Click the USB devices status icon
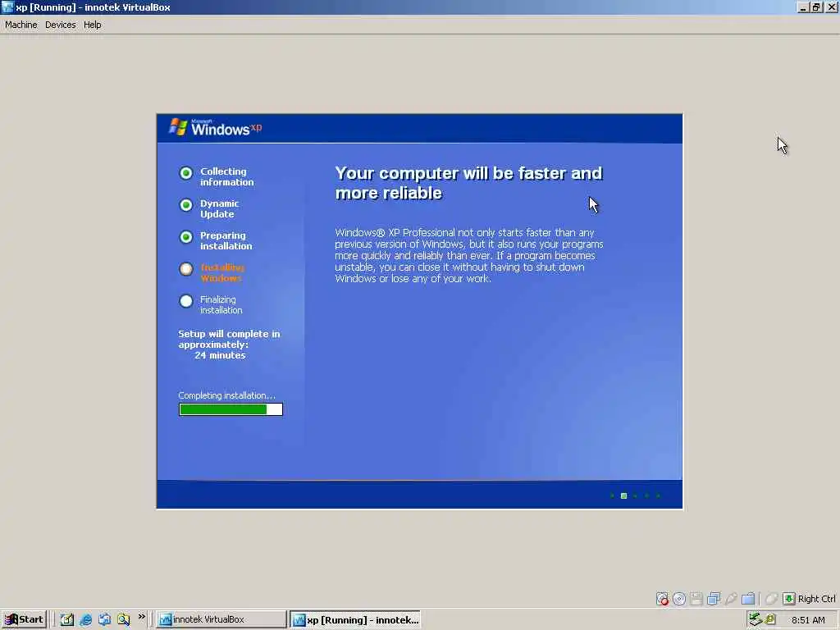The width and height of the screenshot is (840, 630). click(731, 599)
